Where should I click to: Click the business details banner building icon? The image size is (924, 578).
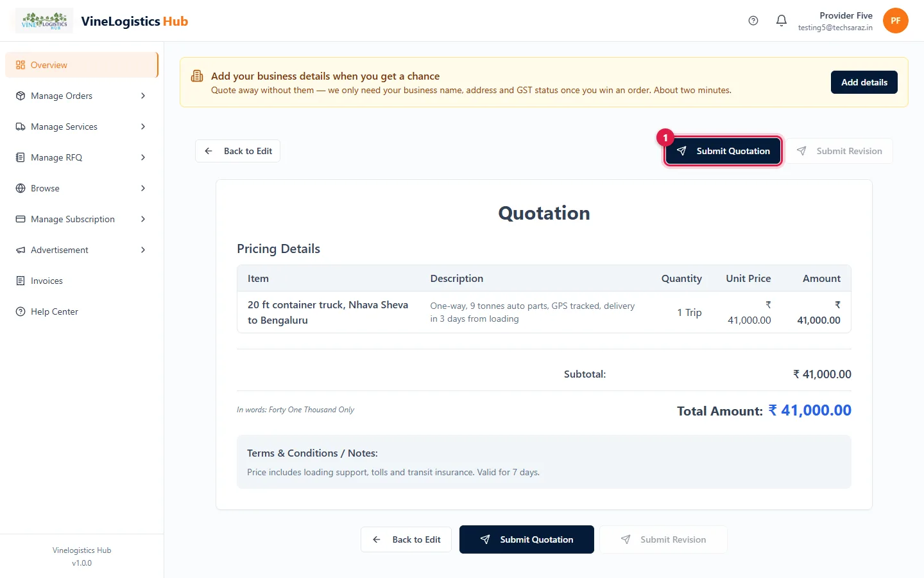click(197, 76)
